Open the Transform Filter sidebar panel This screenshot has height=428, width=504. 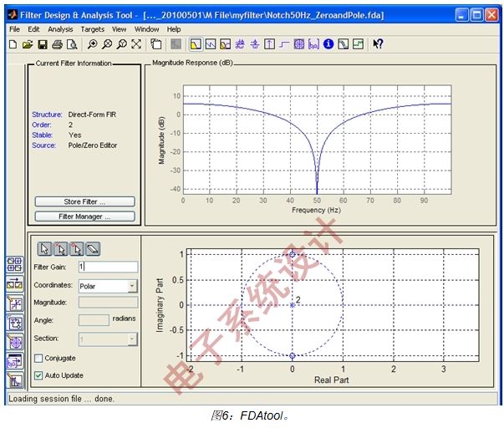(x=14, y=284)
